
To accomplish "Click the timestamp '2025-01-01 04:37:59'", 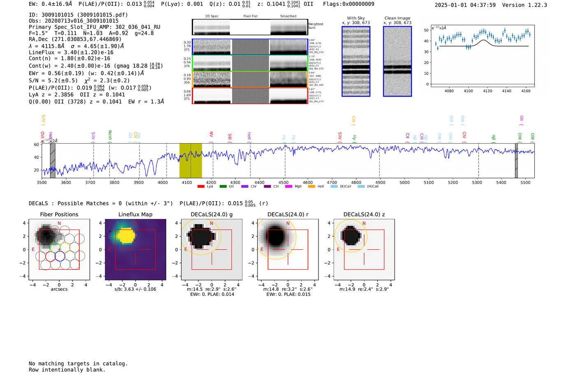I will [465, 5].
